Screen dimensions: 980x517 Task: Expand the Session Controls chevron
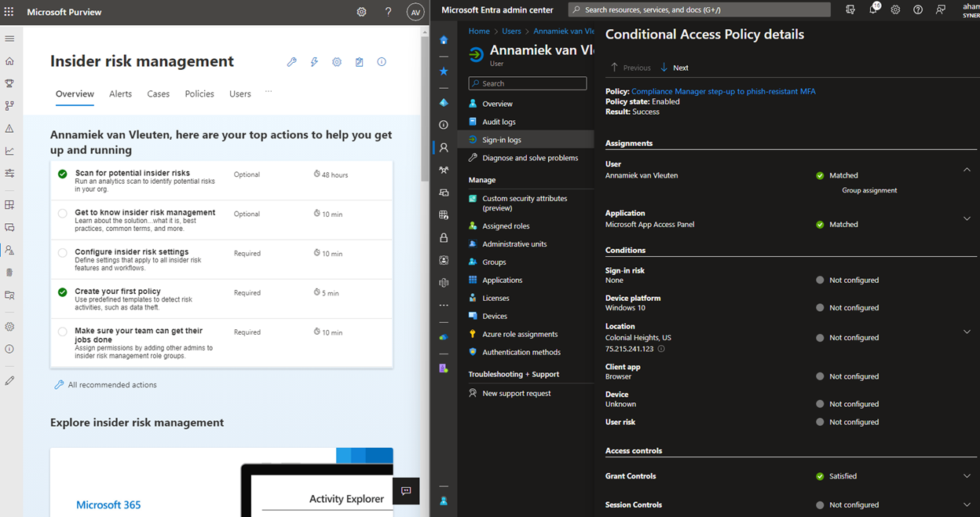point(967,504)
